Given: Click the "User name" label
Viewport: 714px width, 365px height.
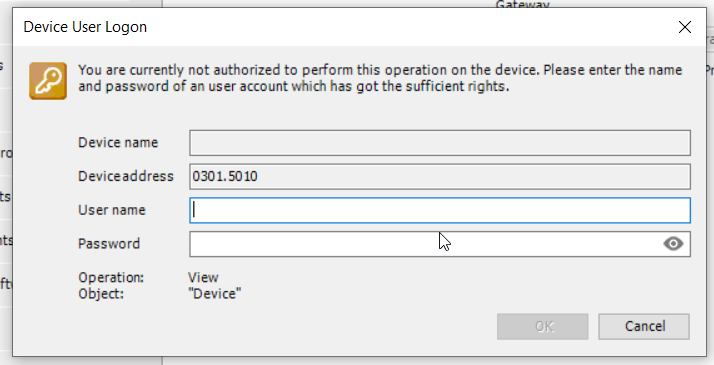Looking at the screenshot, I should (x=112, y=210).
